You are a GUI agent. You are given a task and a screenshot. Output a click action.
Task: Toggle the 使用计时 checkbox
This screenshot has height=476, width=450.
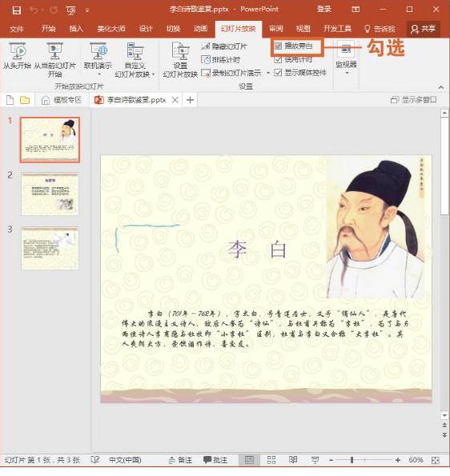coord(278,59)
